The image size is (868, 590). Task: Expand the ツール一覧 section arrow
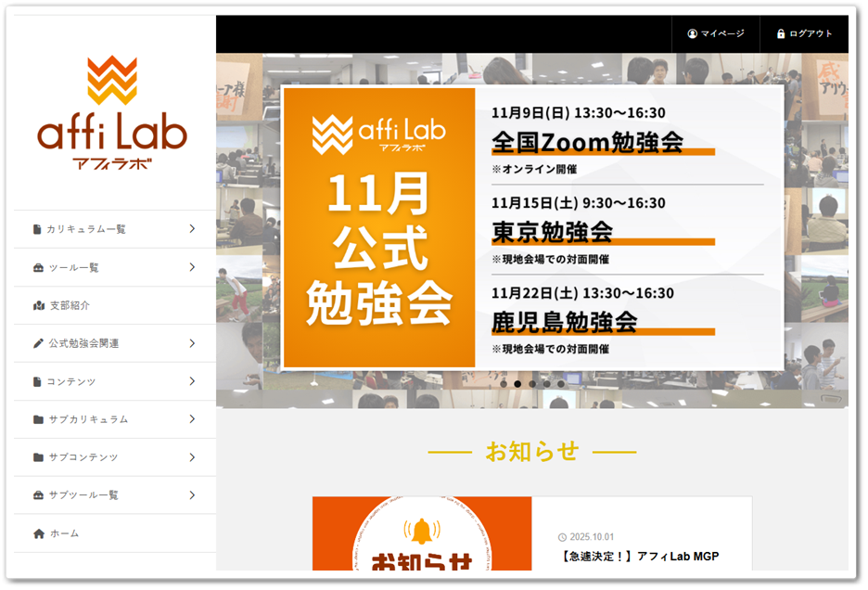(x=193, y=267)
